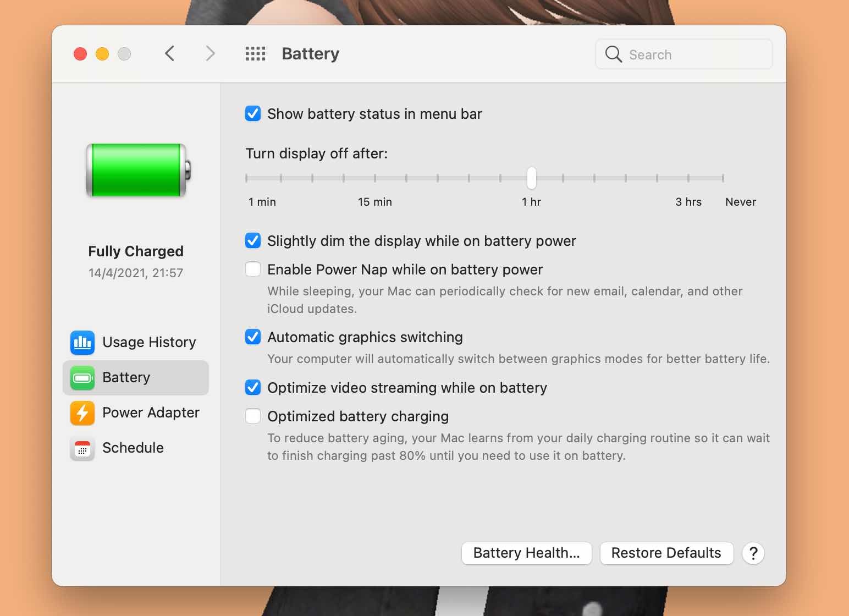Disable Show battery status in menu bar
This screenshot has height=616, width=849.
click(252, 114)
